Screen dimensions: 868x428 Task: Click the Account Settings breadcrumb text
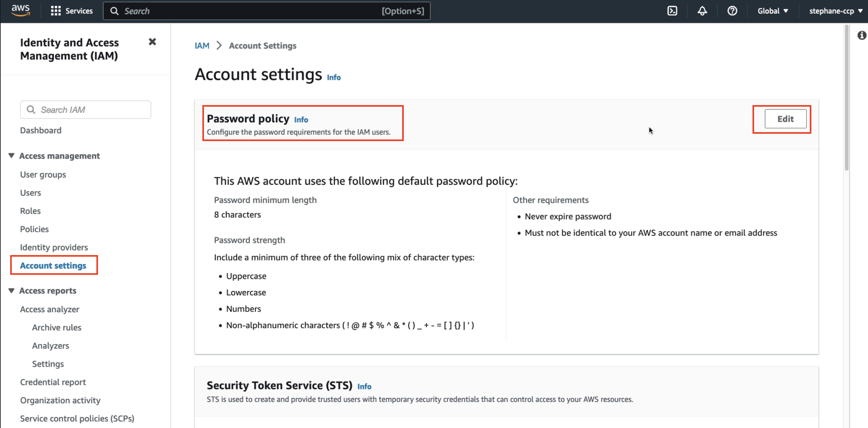tap(262, 46)
